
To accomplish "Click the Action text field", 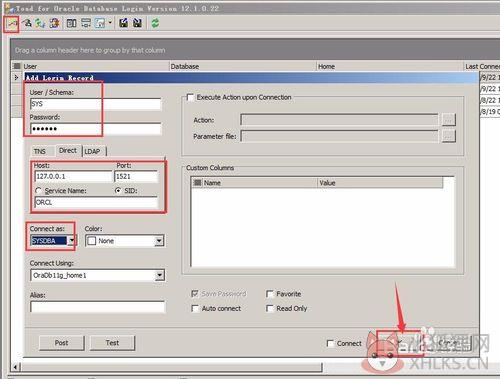I will [x=339, y=119].
